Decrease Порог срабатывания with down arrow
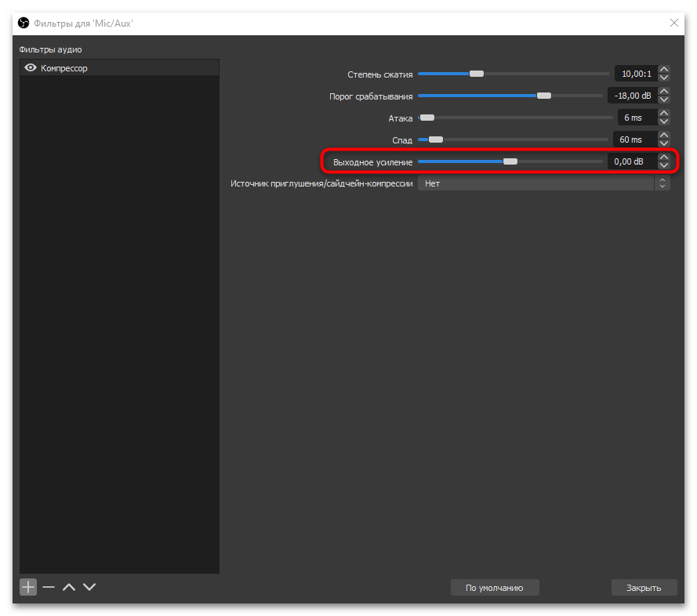This screenshot has height=616, width=697. click(663, 100)
